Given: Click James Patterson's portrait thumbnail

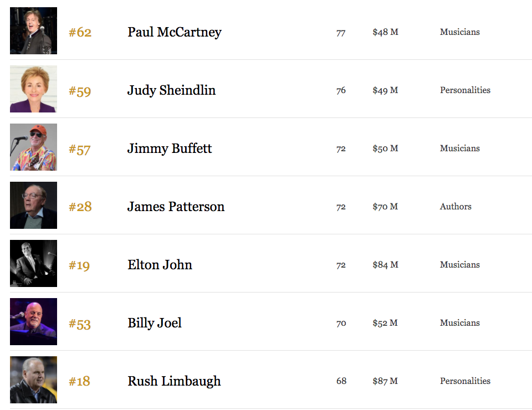Looking at the screenshot, I should (33, 205).
